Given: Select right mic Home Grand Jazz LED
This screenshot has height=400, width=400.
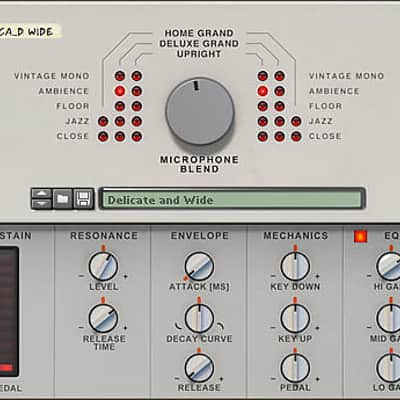Looking at the screenshot, I should 296,121.
